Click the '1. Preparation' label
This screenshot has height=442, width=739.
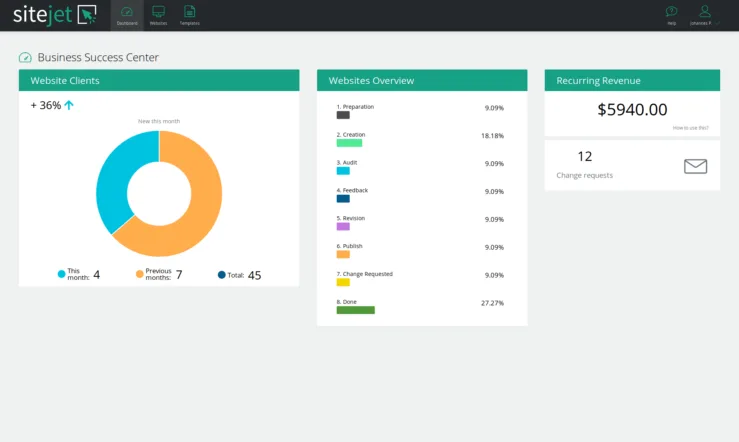tap(355, 106)
